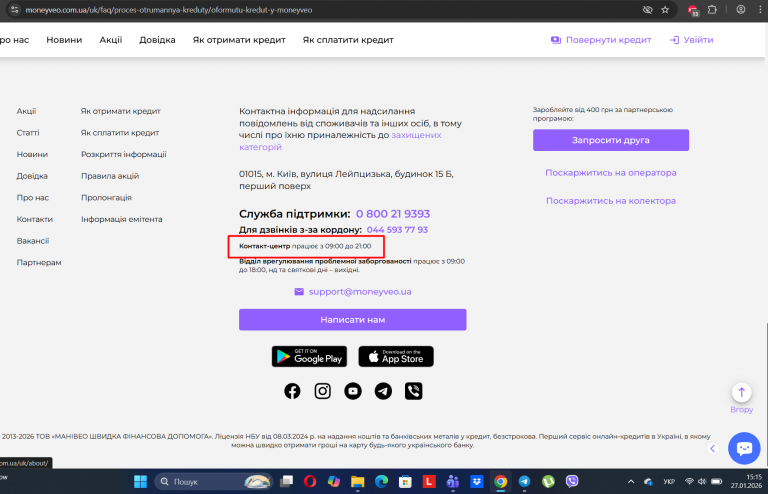
Task: Launch Microsoft Edge from the taskbar
Action: pyautogui.click(x=382, y=482)
